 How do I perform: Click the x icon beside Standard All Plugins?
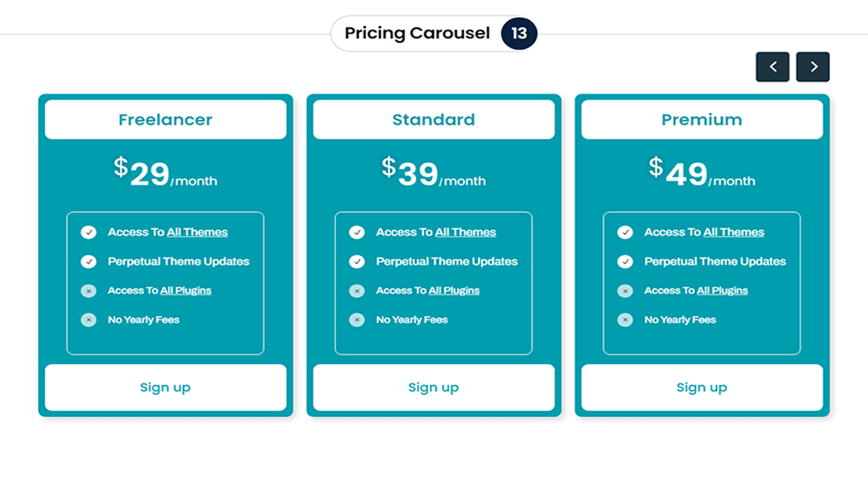click(357, 291)
